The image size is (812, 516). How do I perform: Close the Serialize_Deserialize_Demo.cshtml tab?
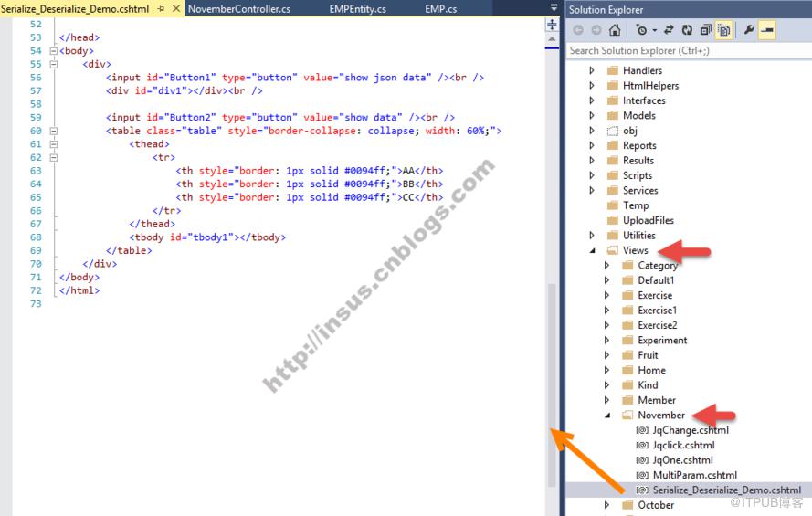pyautogui.click(x=176, y=9)
